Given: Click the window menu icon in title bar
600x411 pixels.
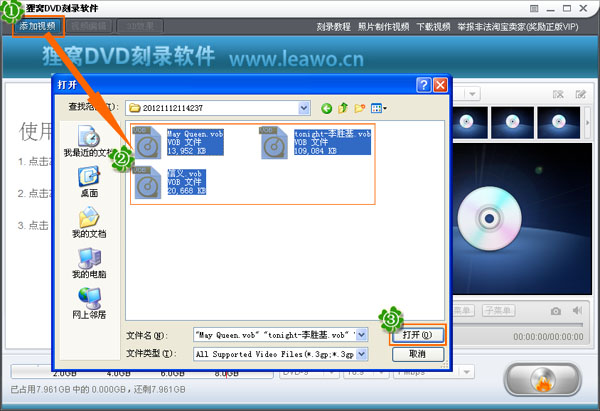Looking at the screenshot, I should coord(534,8).
